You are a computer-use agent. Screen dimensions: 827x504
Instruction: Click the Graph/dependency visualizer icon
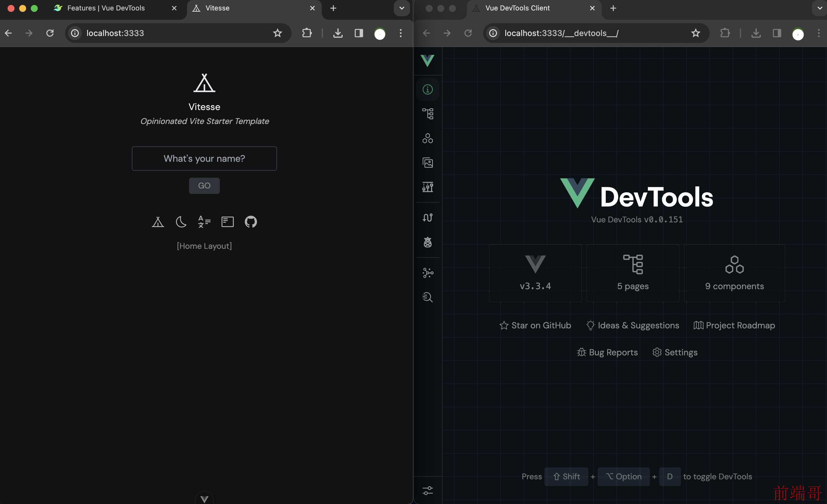pyautogui.click(x=428, y=272)
